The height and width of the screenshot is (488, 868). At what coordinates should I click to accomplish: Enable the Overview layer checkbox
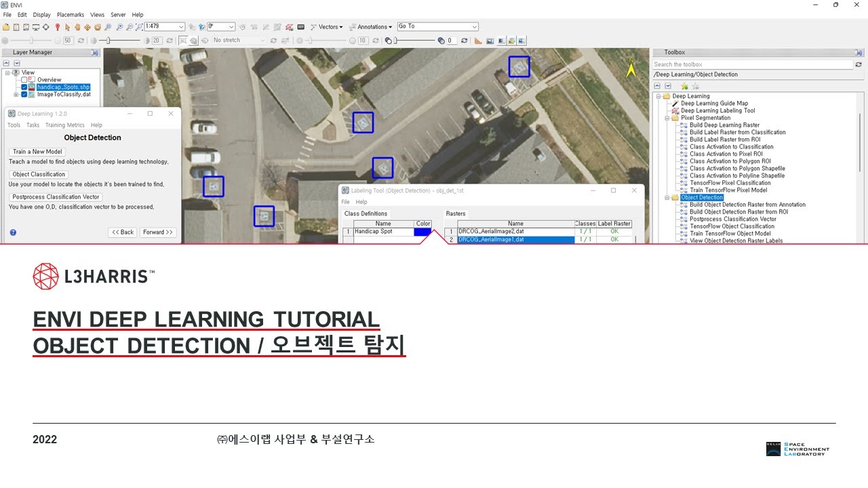24,80
